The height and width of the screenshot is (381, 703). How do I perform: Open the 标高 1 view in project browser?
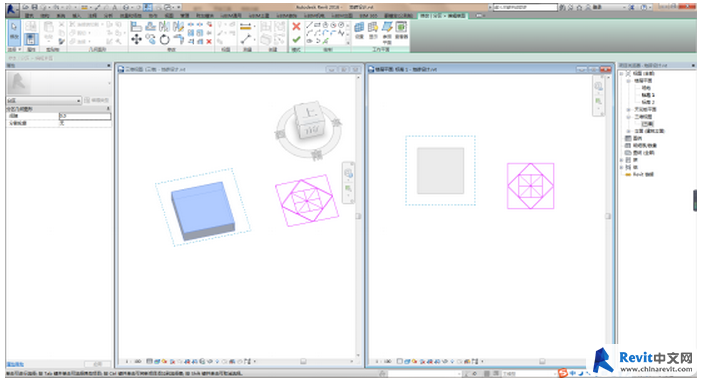(648, 95)
